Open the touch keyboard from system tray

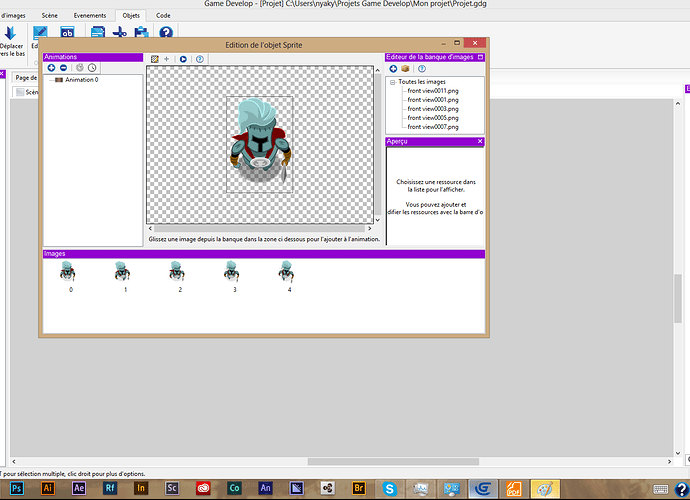[x=661, y=489]
